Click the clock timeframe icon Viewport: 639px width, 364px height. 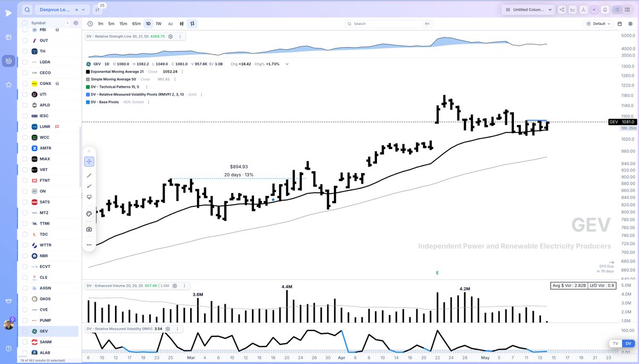coord(90,23)
